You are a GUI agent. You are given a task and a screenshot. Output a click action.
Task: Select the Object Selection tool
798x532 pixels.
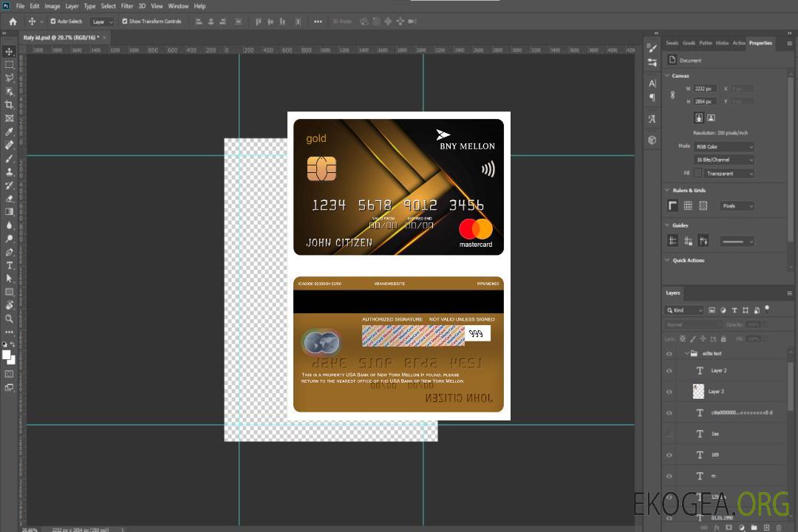click(9, 91)
